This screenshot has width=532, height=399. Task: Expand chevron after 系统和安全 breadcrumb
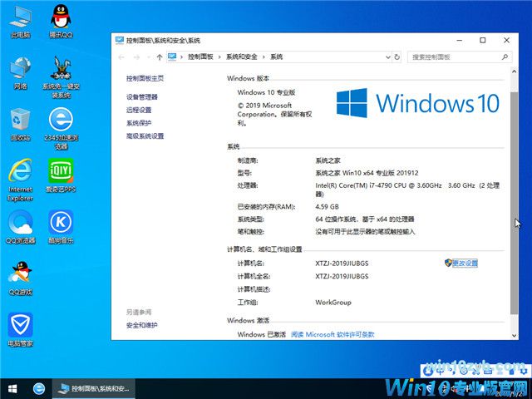264,57
